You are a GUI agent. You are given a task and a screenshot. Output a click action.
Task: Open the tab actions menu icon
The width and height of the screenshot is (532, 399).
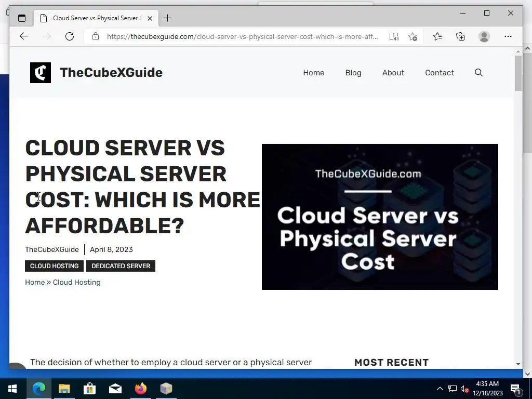22,18
